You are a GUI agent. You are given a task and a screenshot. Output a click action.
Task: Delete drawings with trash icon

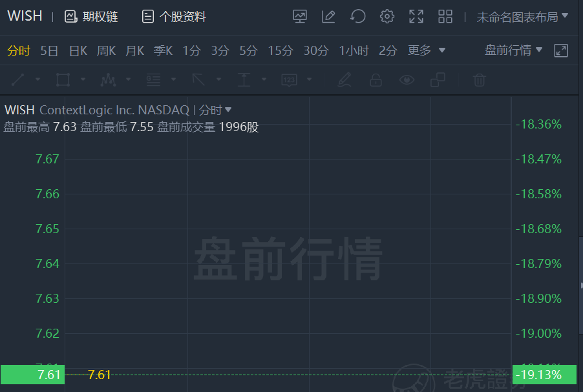480,80
